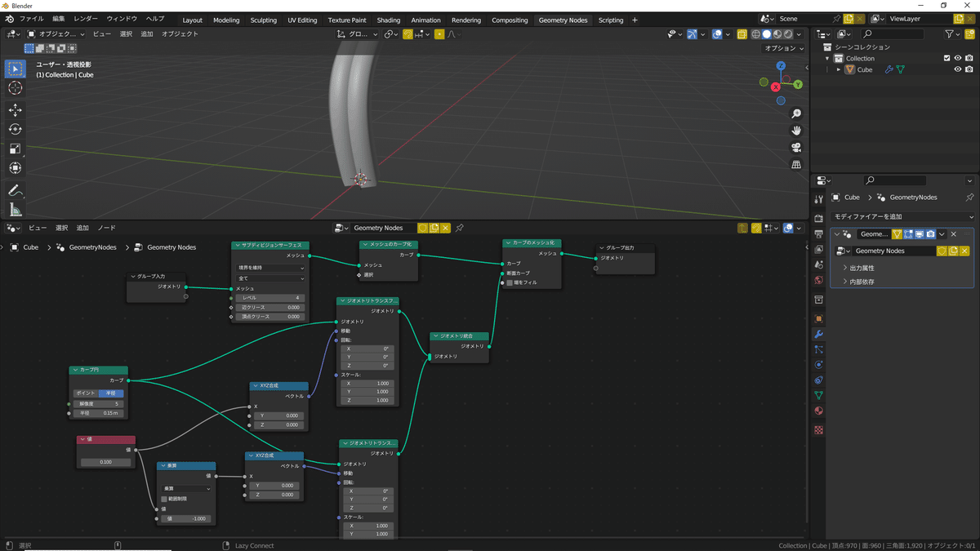
Task: Switch to the Shading workspace tab
Action: coord(389,20)
